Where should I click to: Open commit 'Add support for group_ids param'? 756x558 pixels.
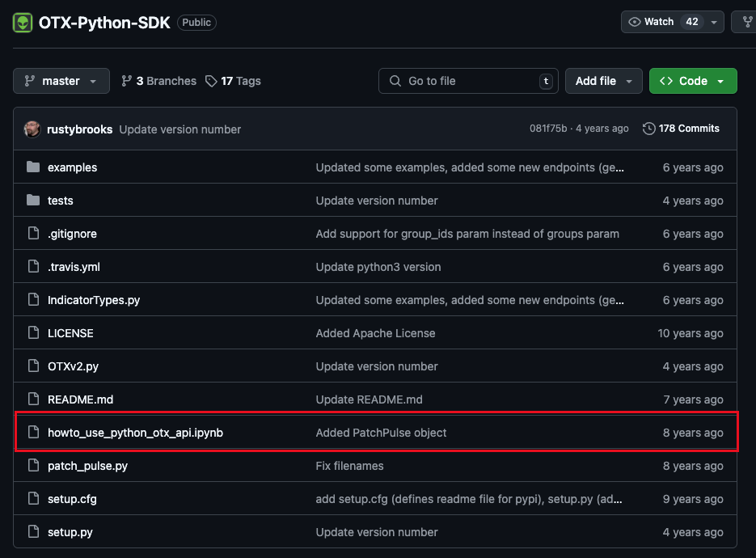pos(467,234)
